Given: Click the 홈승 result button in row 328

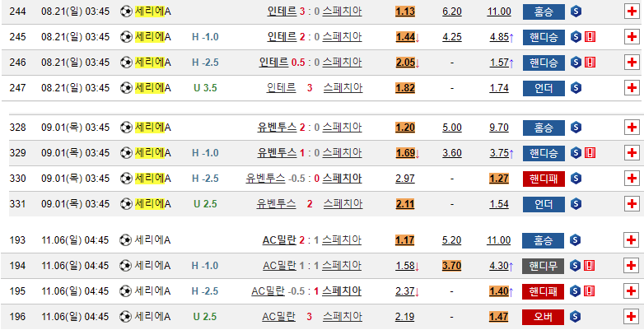Looking at the screenshot, I should click(543, 127).
